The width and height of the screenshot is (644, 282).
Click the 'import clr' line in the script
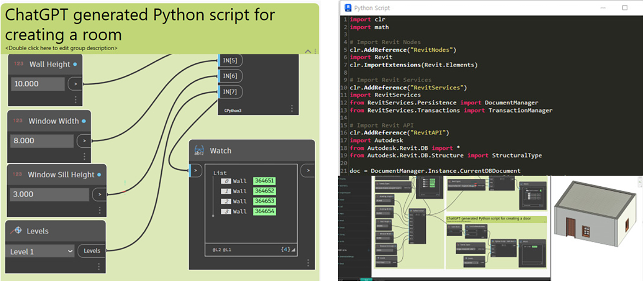point(367,19)
